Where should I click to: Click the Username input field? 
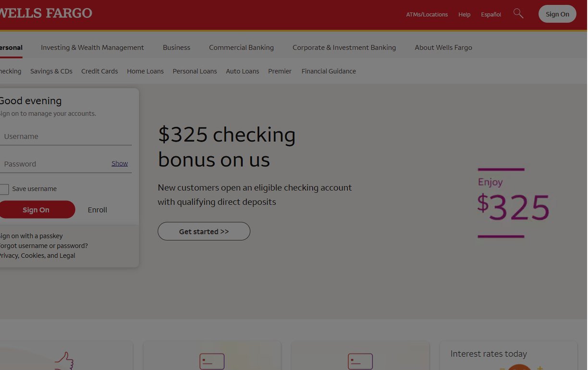[x=65, y=136]
